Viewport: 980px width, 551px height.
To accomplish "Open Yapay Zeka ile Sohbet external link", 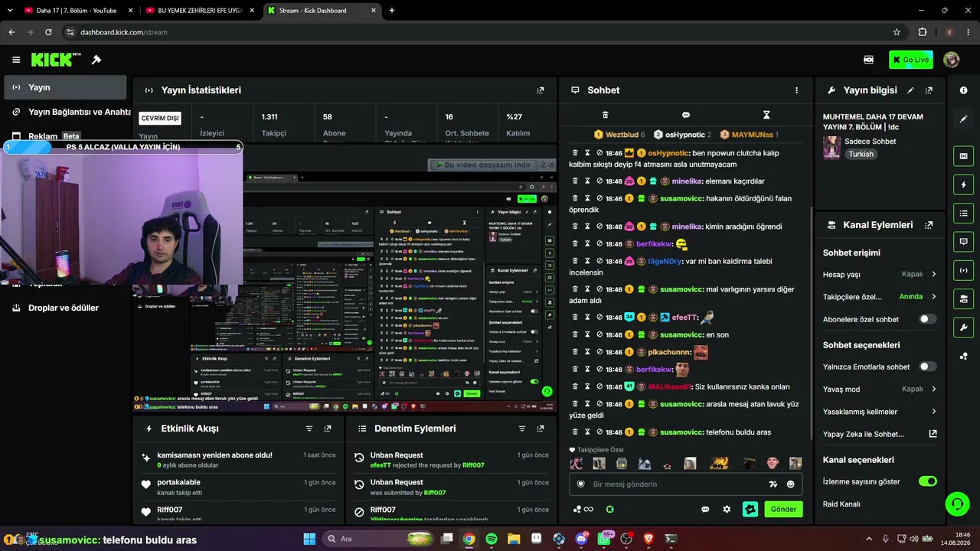I will point(933,434).
